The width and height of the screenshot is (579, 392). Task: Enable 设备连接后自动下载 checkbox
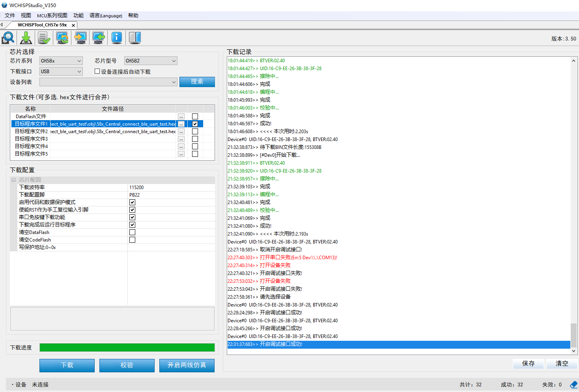[x=97, y=71]
